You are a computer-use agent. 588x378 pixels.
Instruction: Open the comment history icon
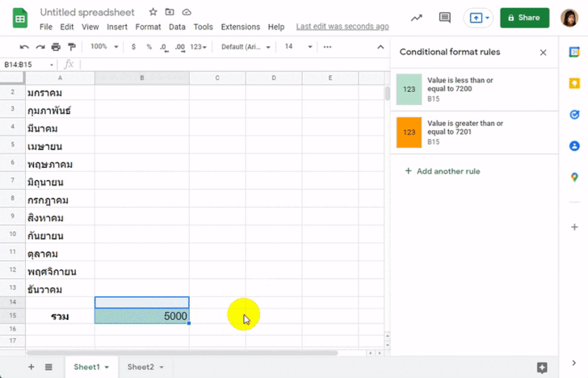pos(445,17)
